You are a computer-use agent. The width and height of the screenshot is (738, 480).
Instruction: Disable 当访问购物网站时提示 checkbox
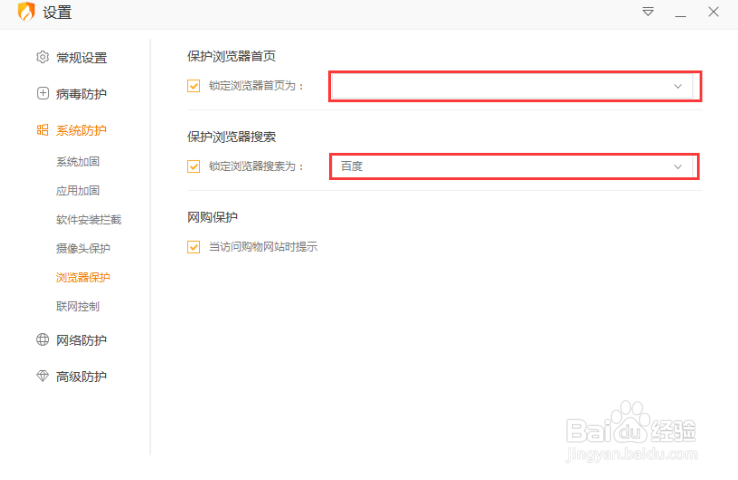194,247
